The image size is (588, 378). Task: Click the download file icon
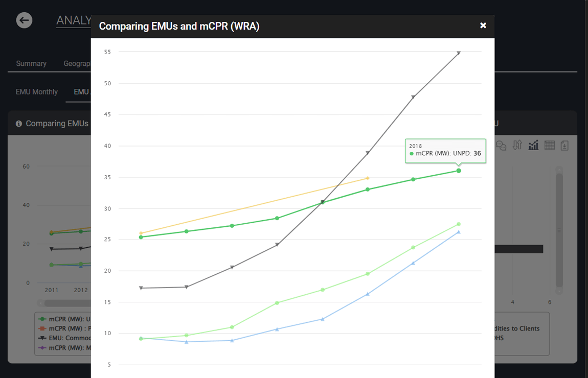(x=565, y=146)
